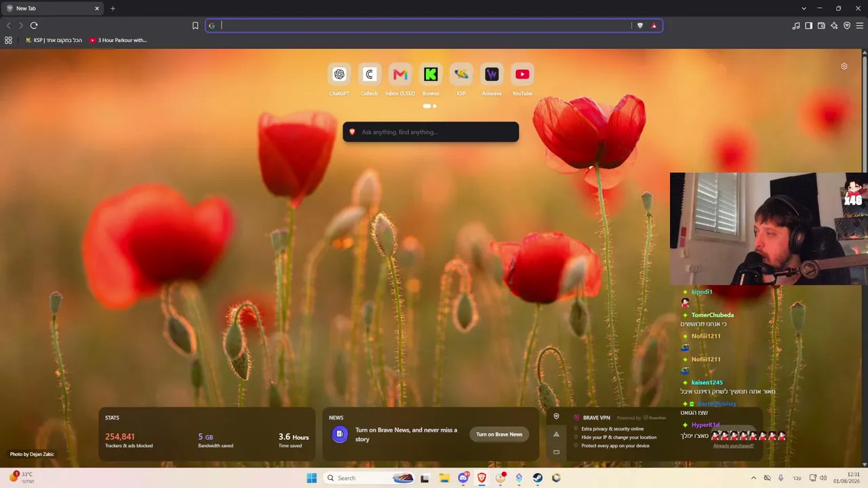The width and height of the screenshot is (868, 488).
Task: Open the tab search dropdown arrow
Action: tap(804, 8)
